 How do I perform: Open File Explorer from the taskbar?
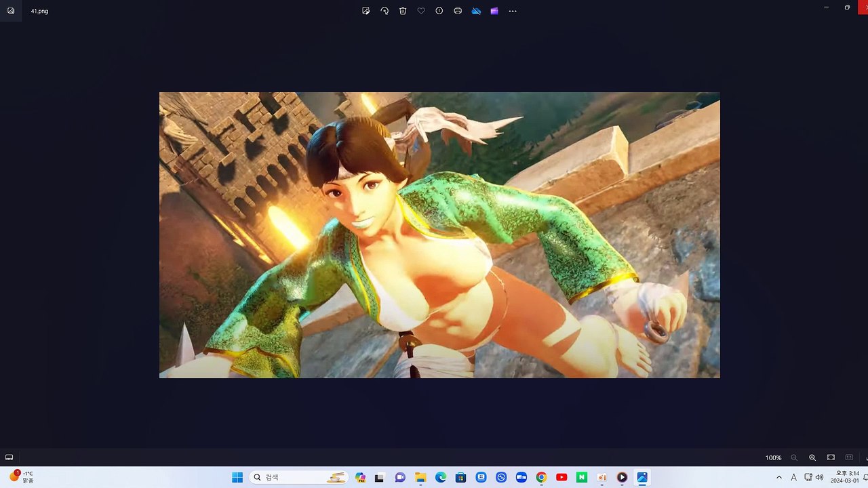(420, 477)
